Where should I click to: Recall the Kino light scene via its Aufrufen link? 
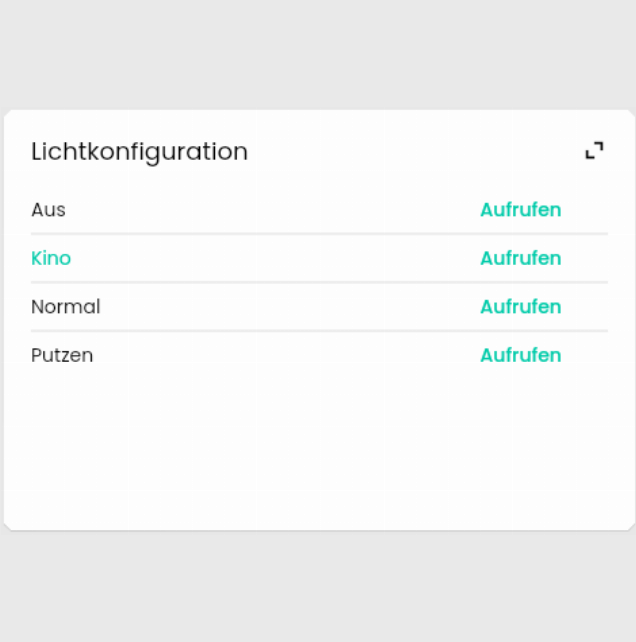520,258
